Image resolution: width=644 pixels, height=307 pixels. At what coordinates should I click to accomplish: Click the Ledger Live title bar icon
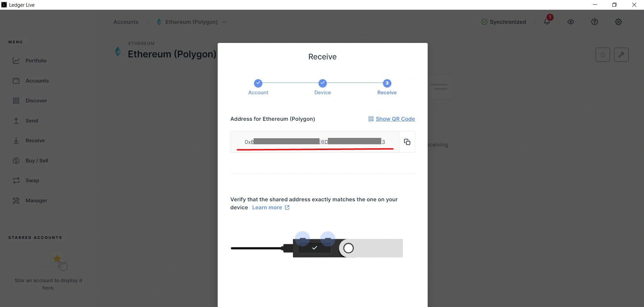[x=4, y=5]
